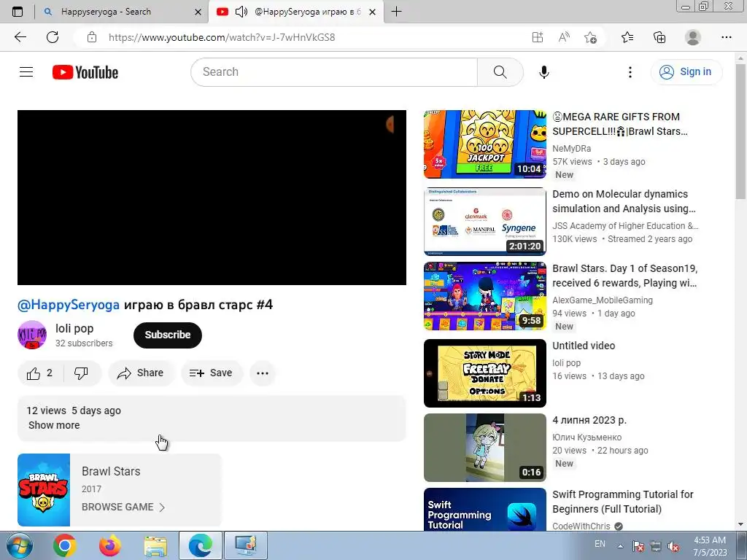
Task: Open the 'Untitled video' title
Action: (584, 346)
